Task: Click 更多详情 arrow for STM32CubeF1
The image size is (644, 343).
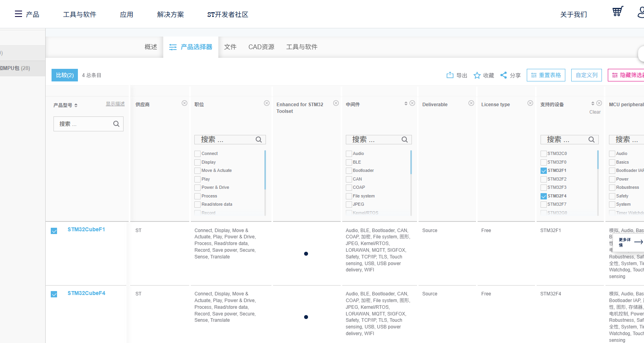Action: click(639, 242)
